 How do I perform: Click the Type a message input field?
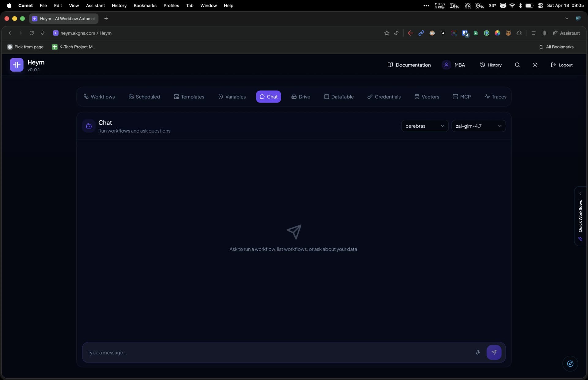245,352
